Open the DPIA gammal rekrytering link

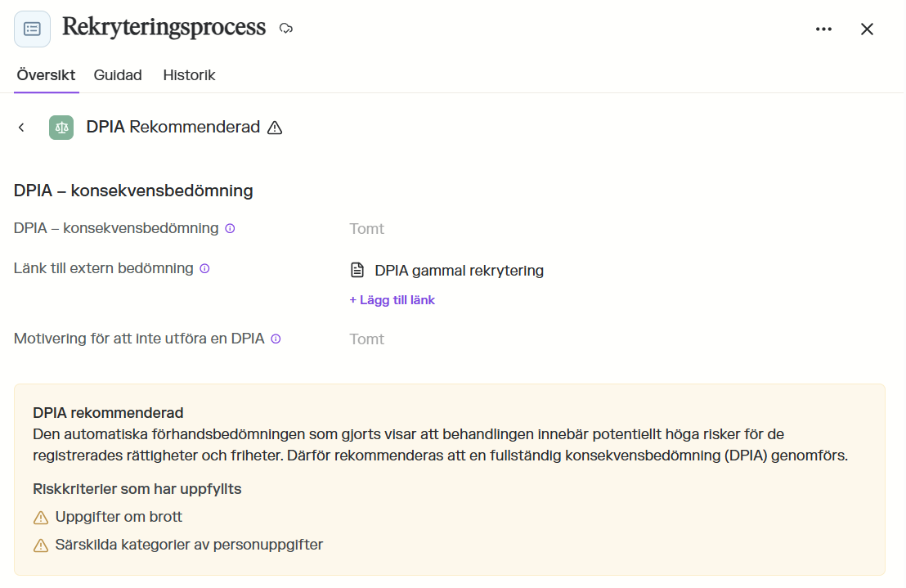[x=459, y=271]
